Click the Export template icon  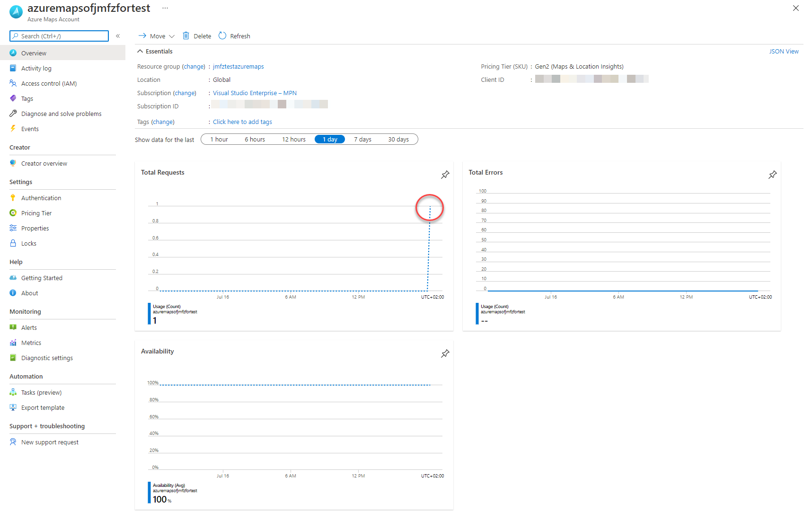pos(13,407)
